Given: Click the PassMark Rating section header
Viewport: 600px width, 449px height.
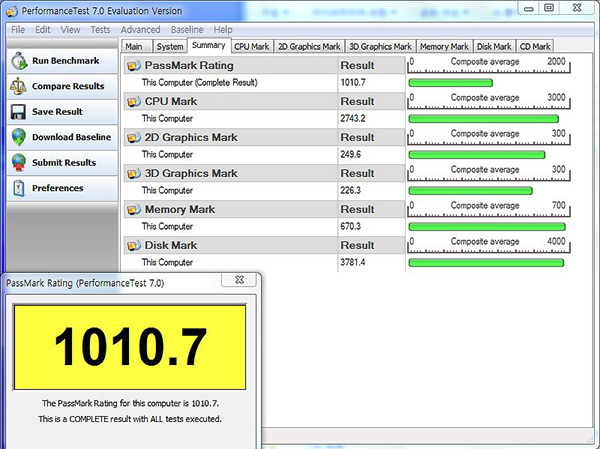Looking at the screenshot, I should point(264,65).
